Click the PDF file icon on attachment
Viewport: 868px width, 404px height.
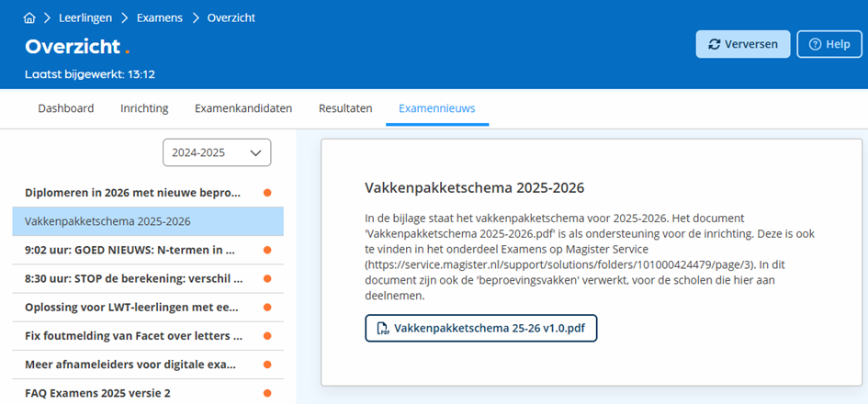(x=383, y=329)
